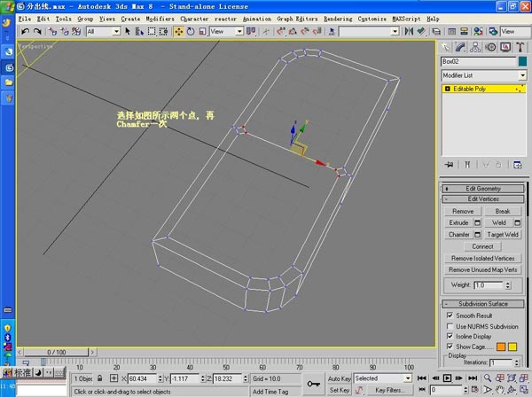Click the yellow Show Cage color swatch
Screen dimensions: 532x397
coord(512,346)
